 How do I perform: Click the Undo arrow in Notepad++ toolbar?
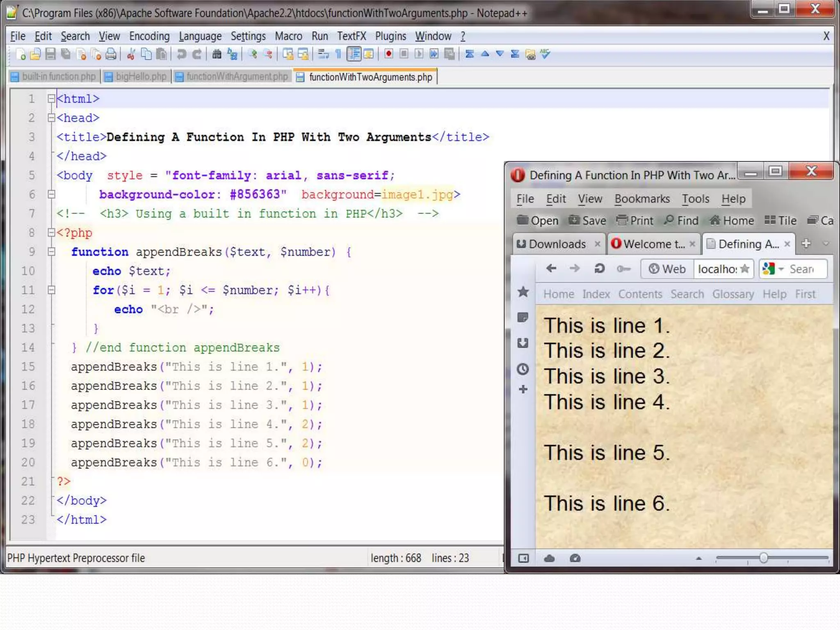click(181, 54)
